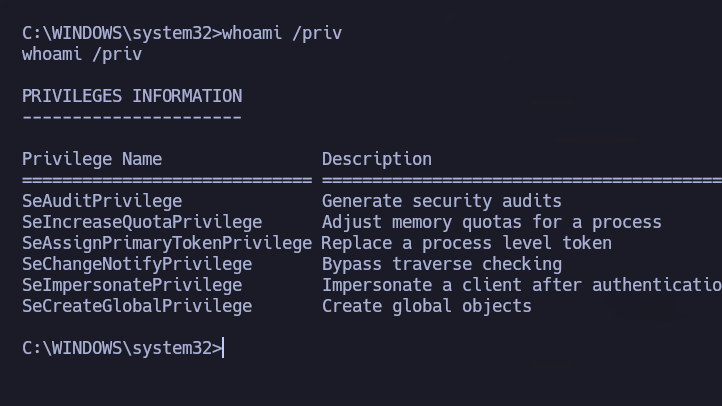
Task: Click the 'Bypass traverse checking' description
Action: [442, 264]
